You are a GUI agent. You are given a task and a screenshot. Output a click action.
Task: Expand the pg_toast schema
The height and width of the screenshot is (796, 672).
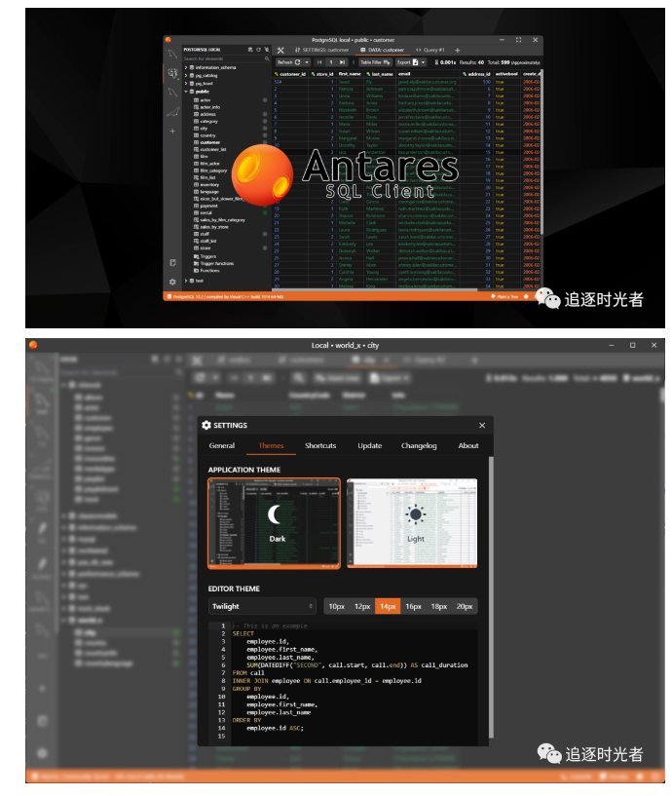click(186, 83)
